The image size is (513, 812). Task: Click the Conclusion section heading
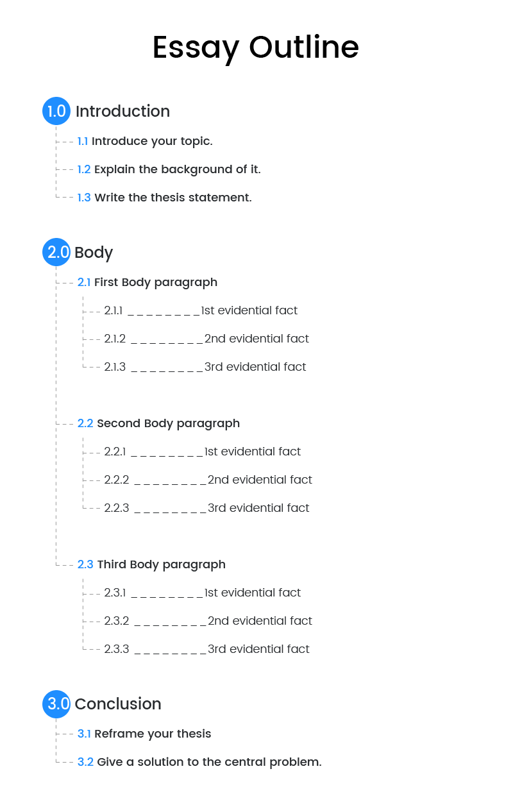click(x=118, y=704)
